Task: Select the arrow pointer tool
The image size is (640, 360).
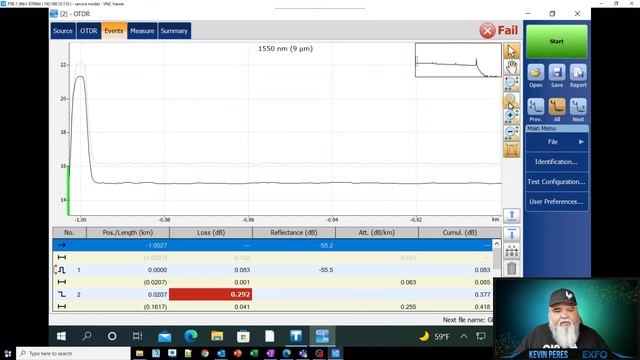Action: point(511,51)
